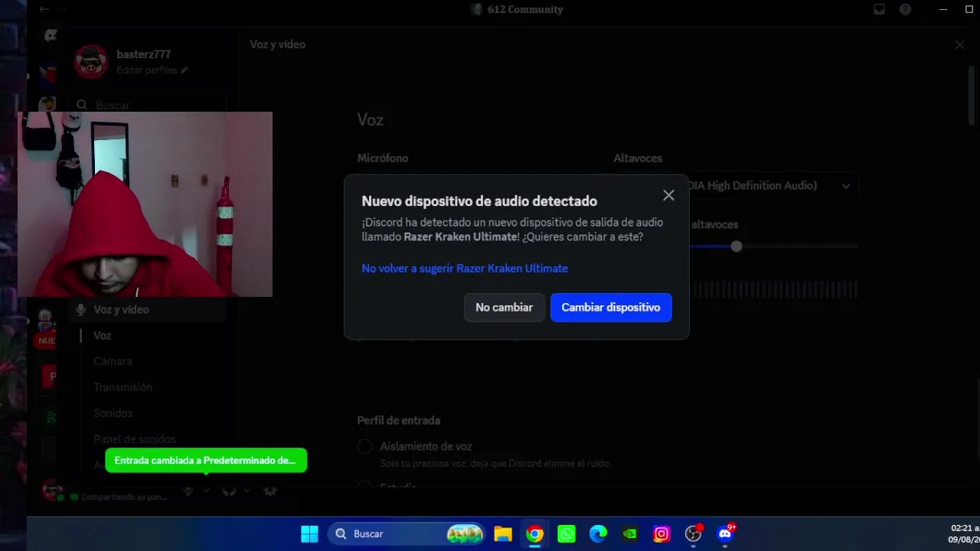Click the Windows taskbar search box
The image size is (980, 551).
(407, 533)
